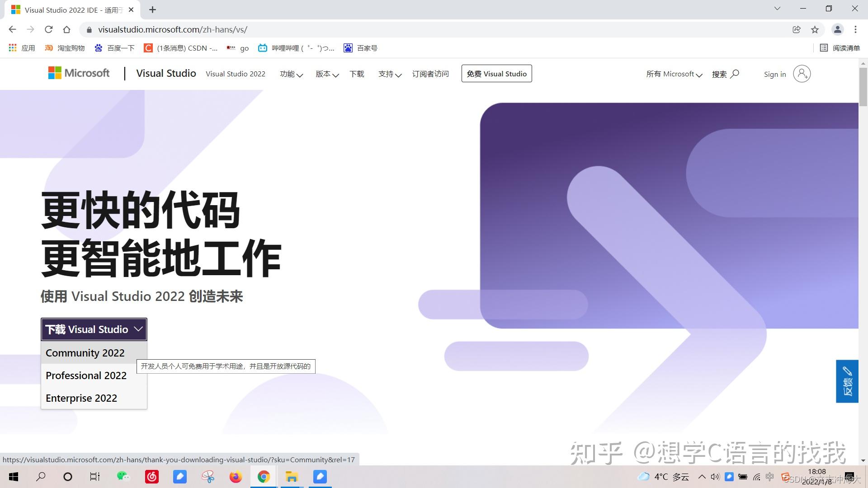Open the CSDN bookmark in the bookmarks bar
This screenshot has height=488, width=868.
[x=181, y=48]
